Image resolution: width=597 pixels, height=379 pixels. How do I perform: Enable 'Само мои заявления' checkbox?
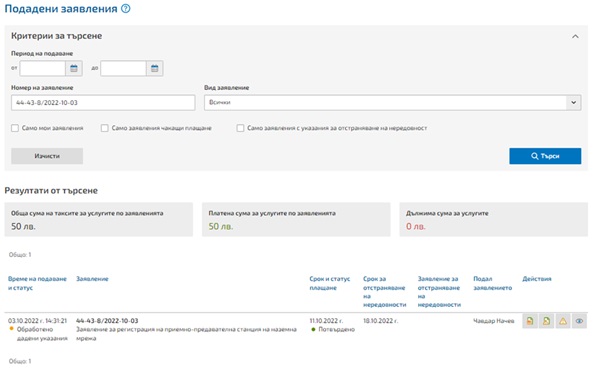coord(15,128)
